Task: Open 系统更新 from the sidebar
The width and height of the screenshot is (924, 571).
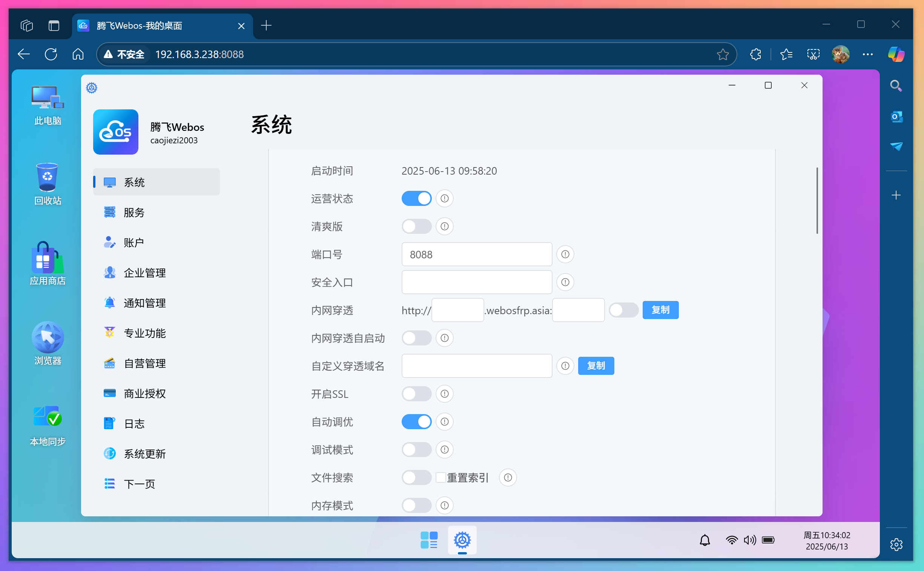Action: [x=145, y=454]
